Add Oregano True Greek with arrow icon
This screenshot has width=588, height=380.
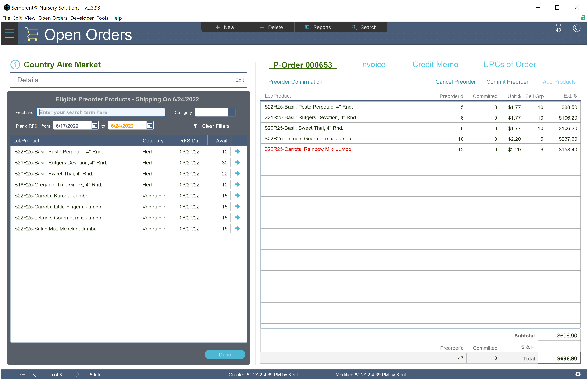tap(238, 184)
